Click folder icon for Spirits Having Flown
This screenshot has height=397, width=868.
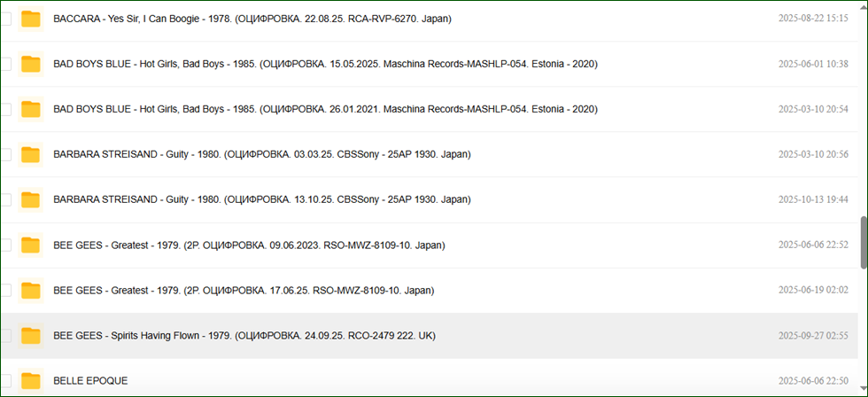pyautogui.click(x=30, y=336)
